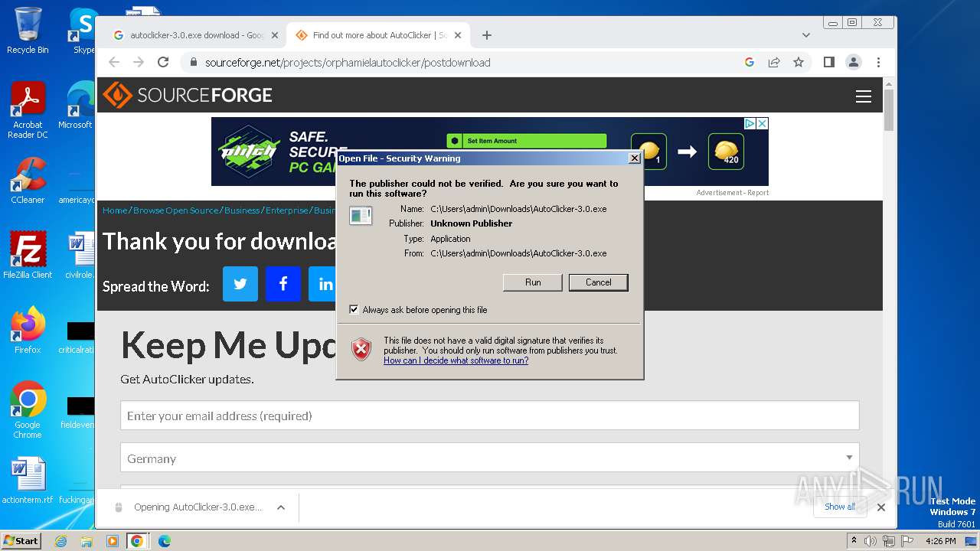
Task: Expand the AutoClicker-3.0.exe download item chevron
Action: (x=281, y=507)
